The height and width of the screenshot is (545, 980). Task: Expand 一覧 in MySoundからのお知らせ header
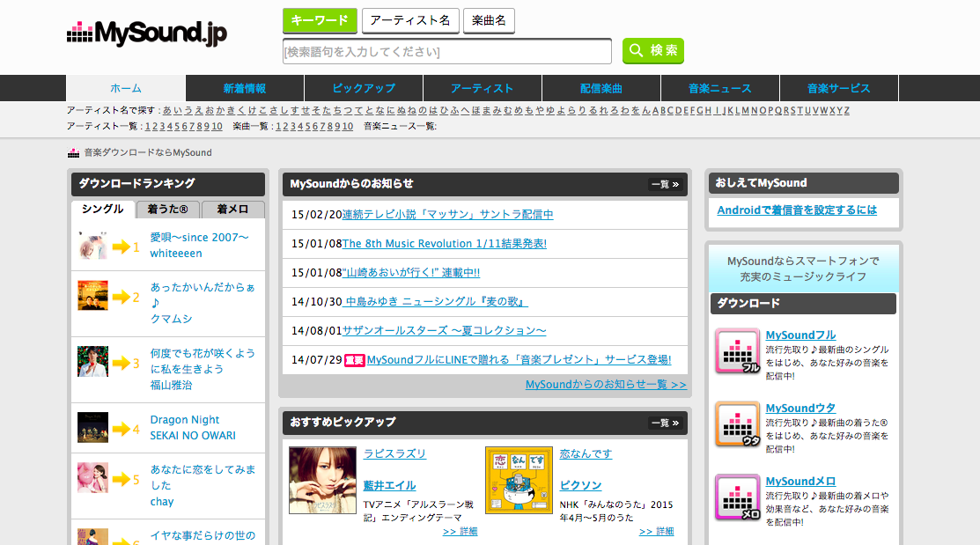[x=665, y=184]
